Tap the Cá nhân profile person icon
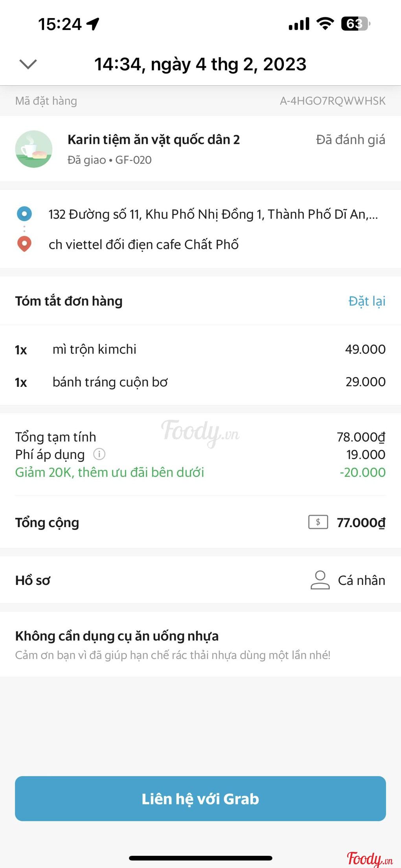This screenshot has width=401, height=868. tap(320, 580)
